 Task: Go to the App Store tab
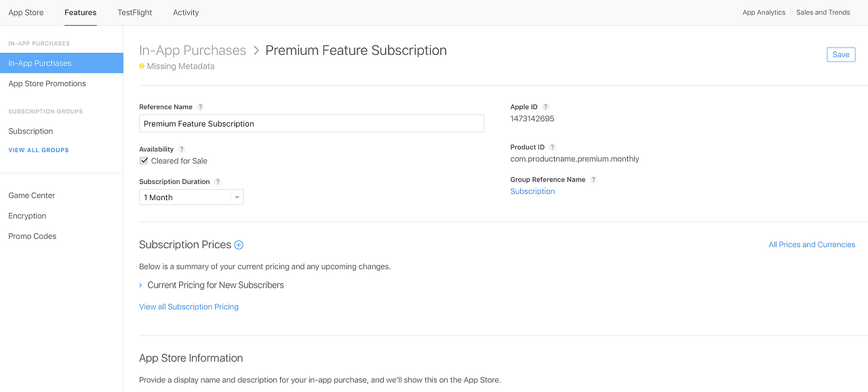[26, 12]
